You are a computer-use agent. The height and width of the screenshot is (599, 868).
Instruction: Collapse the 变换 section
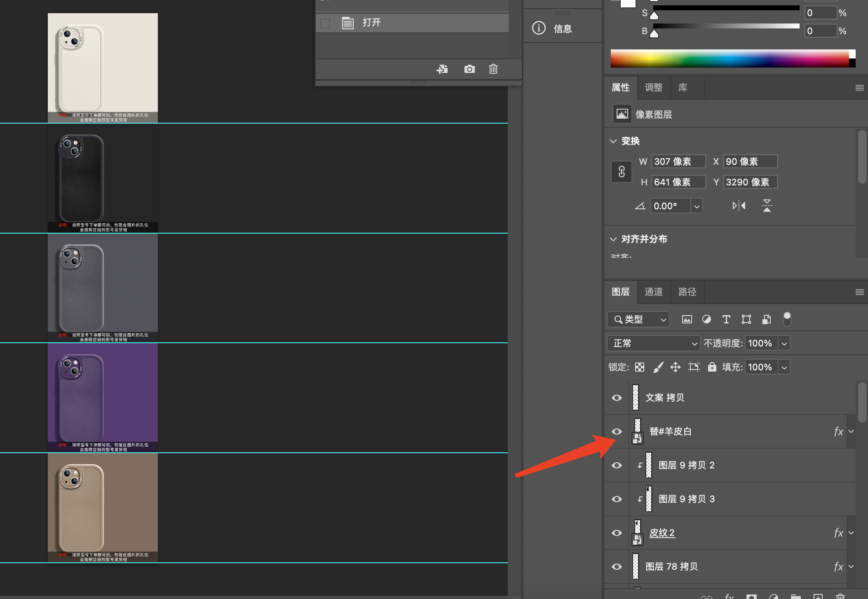613,141
